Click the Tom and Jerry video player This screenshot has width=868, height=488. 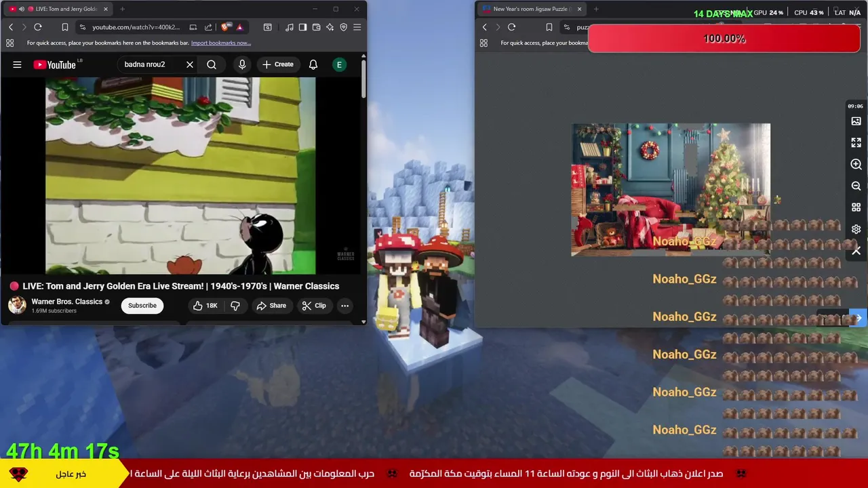tap(180, 176)
